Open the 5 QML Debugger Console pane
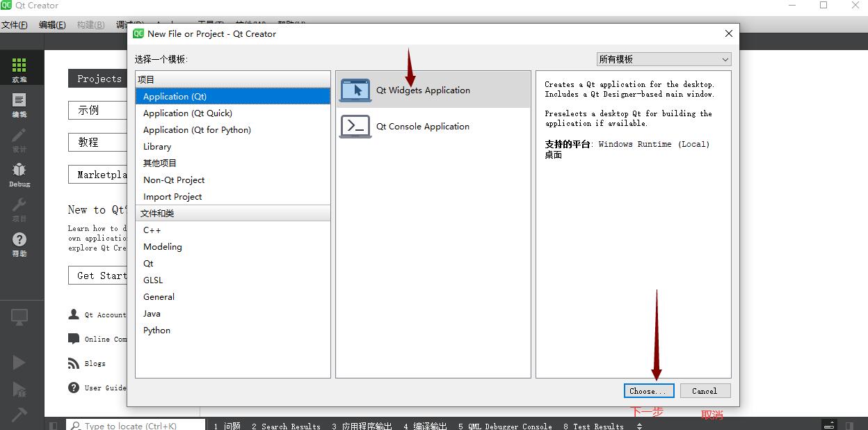This screenshot has height=430, width=868. click(505, 426)
